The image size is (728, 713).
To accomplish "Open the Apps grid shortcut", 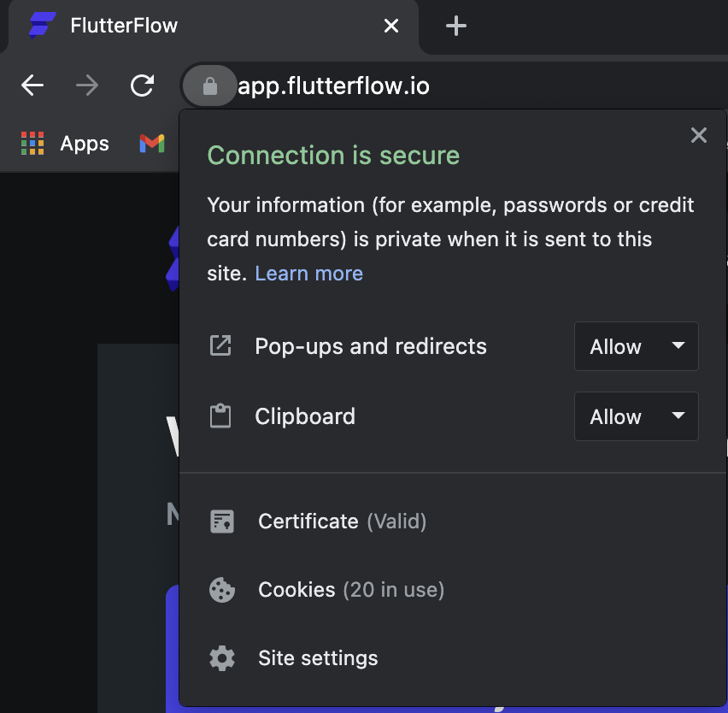I will coord(65,144).
